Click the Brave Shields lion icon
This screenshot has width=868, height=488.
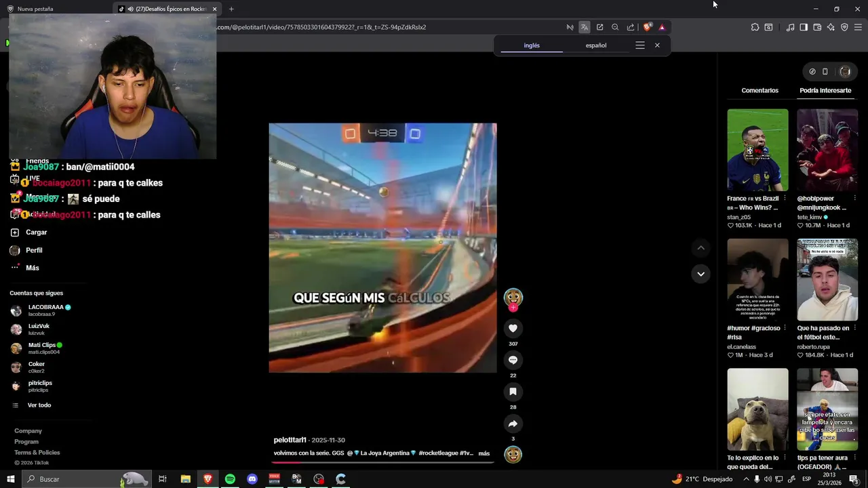click(647, 27)
